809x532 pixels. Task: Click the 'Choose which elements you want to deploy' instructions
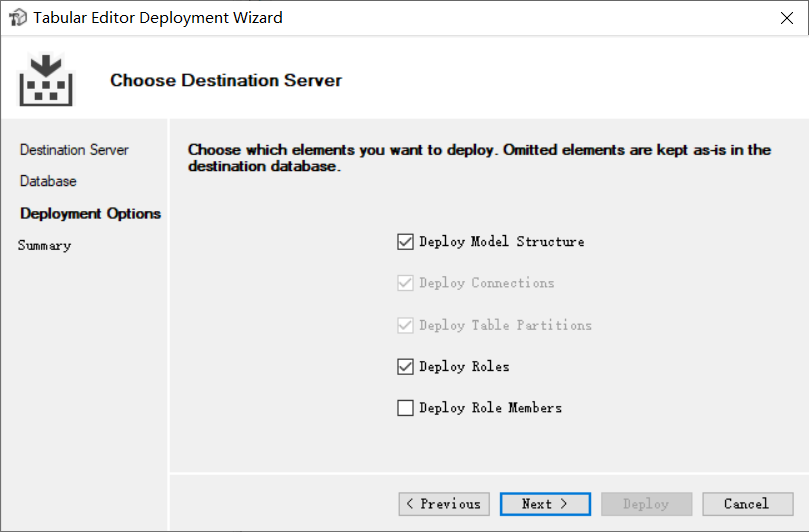(x=479, y=158)
